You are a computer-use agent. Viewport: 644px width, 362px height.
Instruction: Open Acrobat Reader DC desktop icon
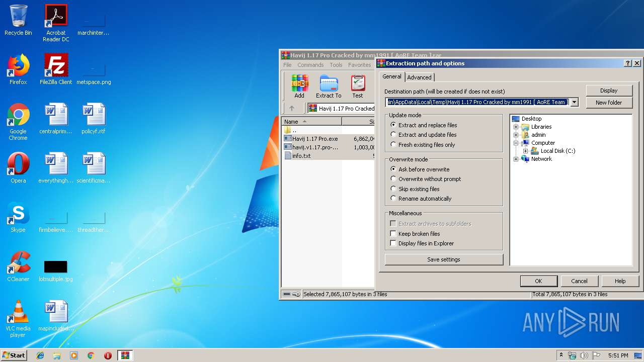pos(56,23)
